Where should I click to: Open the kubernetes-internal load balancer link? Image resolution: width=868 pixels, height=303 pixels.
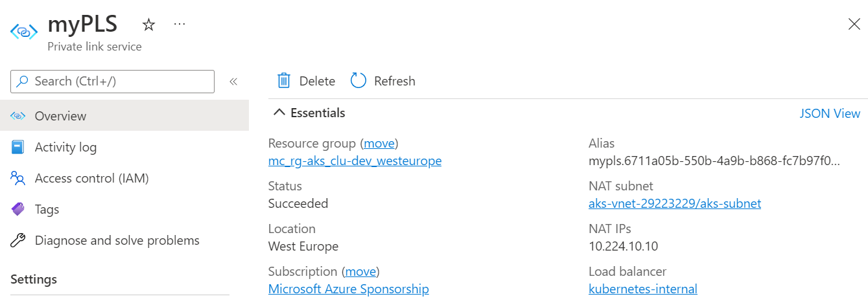(x=642, y=289)
